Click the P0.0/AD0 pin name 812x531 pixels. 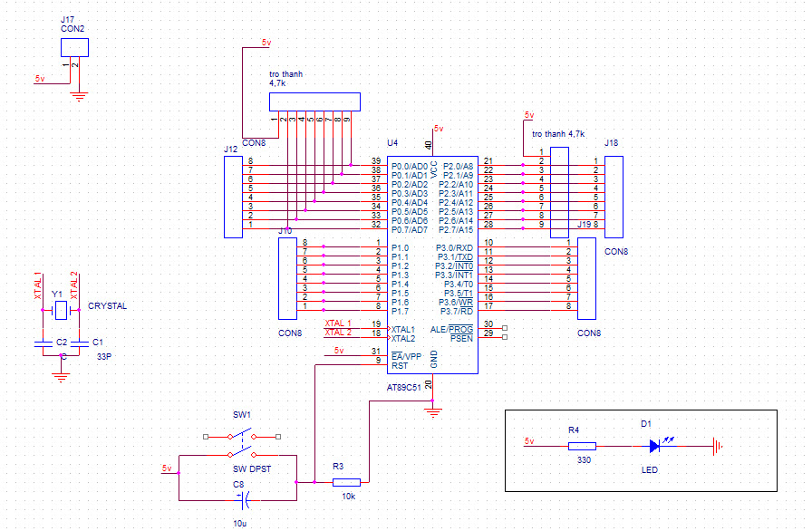[x=410, y=167]
